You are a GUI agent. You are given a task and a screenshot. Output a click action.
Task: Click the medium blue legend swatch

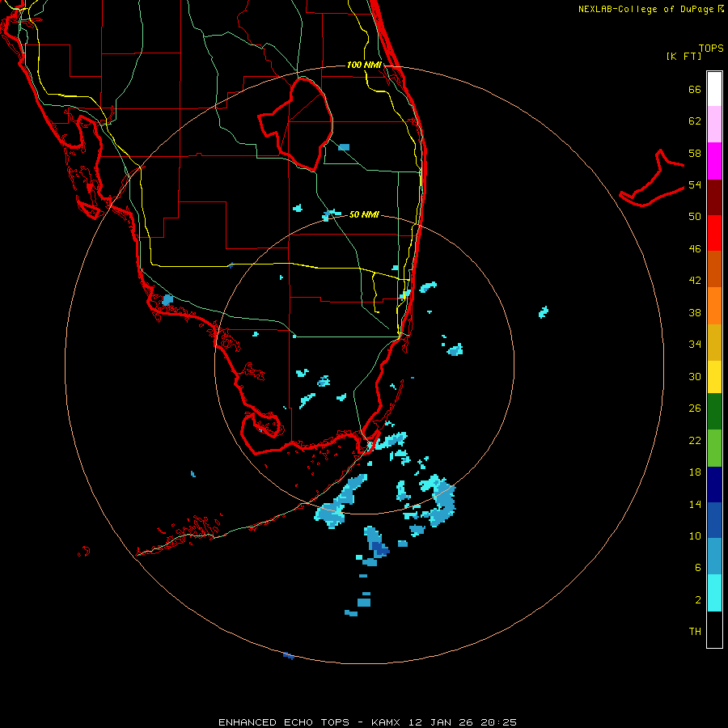pyautogui.click(x=714, y=520)
